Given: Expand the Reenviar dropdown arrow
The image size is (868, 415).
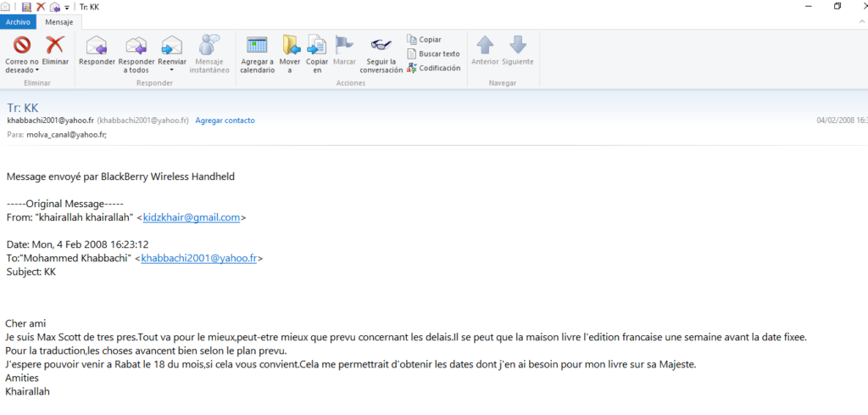Looking at the screenshot, I should tap(172, 70).
